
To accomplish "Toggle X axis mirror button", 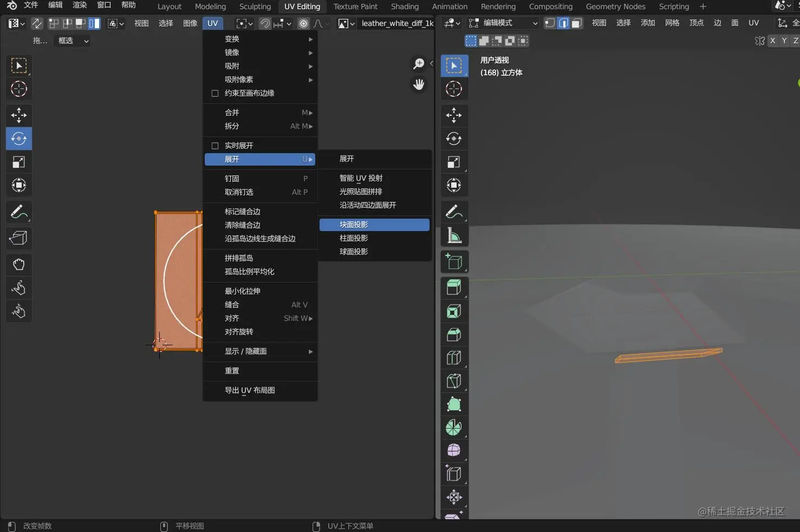I will pos(772,41).
